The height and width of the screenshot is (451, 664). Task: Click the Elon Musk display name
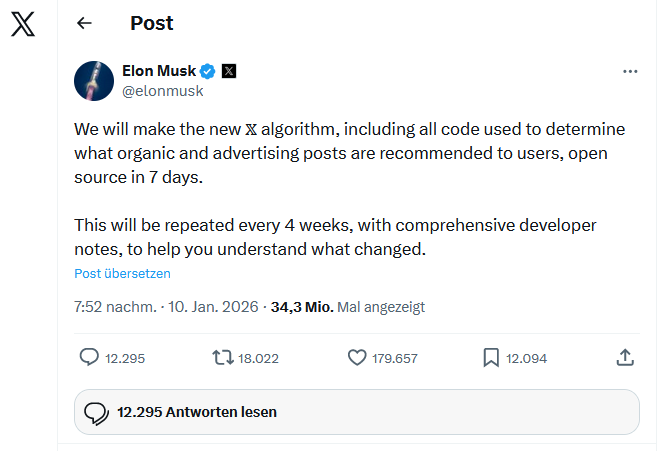[x=158, y=71]
